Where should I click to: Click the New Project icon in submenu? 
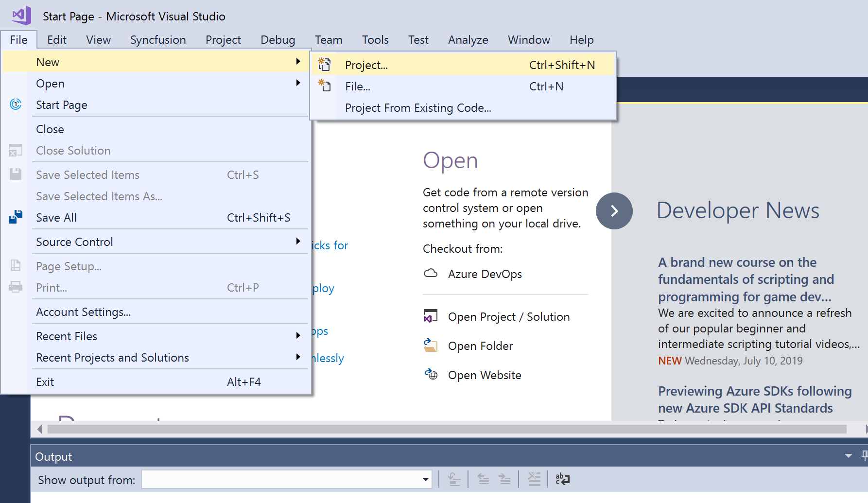point(324,65)
